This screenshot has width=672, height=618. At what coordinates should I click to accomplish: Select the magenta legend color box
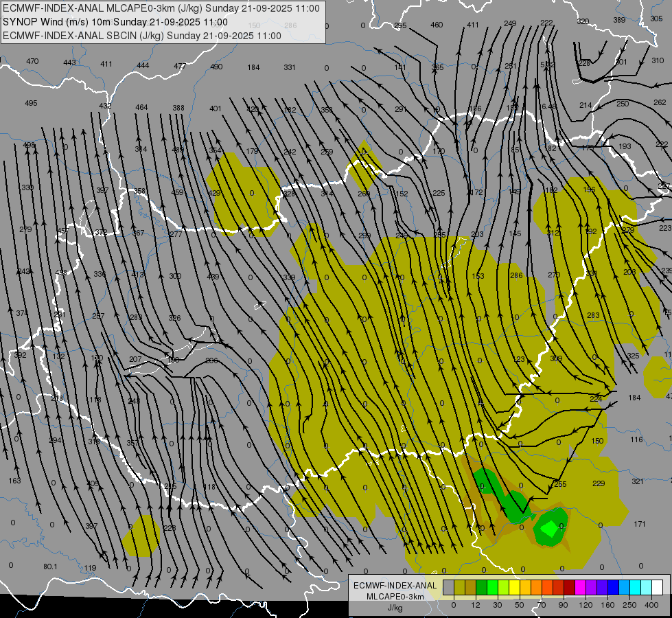[x=581, y=587]
